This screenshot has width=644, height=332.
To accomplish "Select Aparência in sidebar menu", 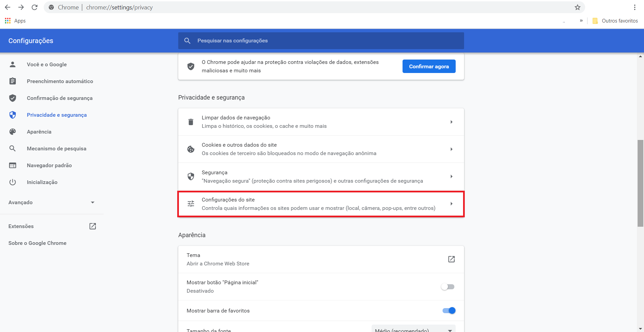I will [39, 132].
